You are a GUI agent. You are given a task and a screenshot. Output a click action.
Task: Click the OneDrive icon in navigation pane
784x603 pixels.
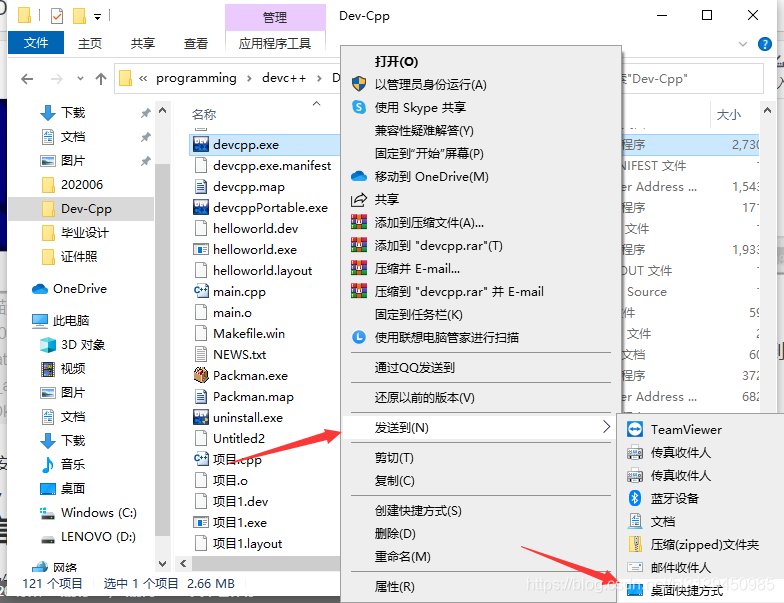click(40, 288)
